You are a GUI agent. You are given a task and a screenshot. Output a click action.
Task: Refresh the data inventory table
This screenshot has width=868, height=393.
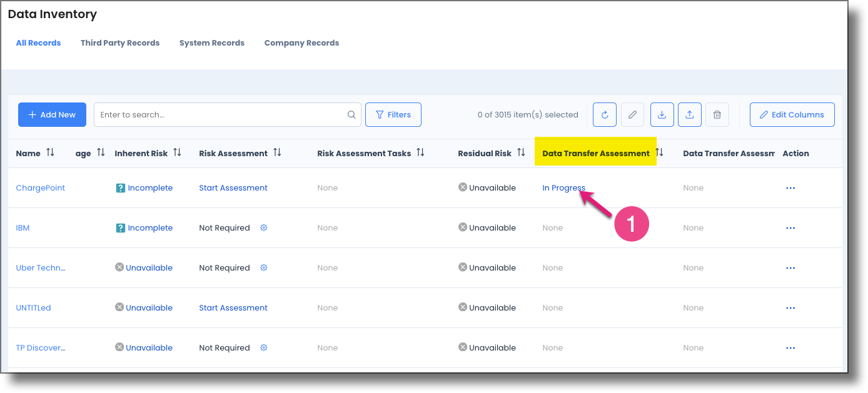tap(604, 114)
